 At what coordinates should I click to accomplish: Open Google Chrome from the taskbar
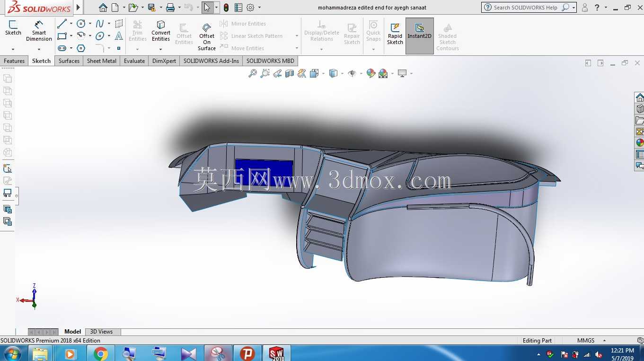point(100,353)
